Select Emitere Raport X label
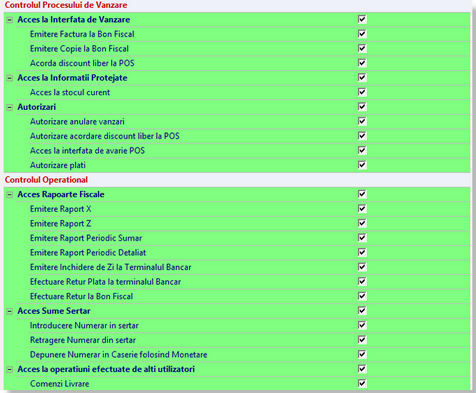Screen dimensions: 476x393 60,209
